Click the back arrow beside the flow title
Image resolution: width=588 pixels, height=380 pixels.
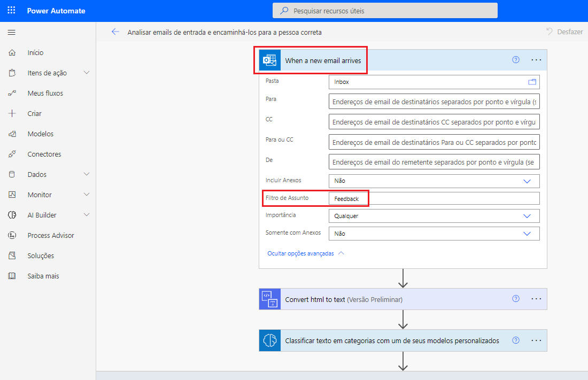[115, 32]
